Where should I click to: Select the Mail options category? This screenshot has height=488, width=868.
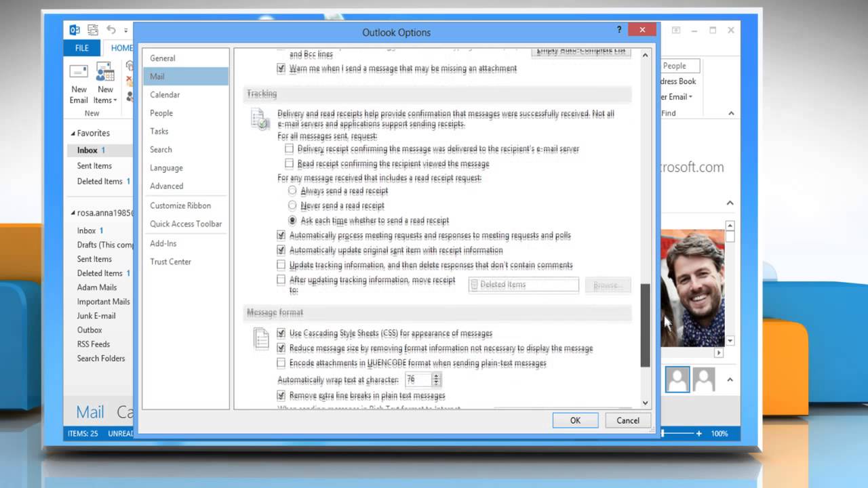pos(185,77)
